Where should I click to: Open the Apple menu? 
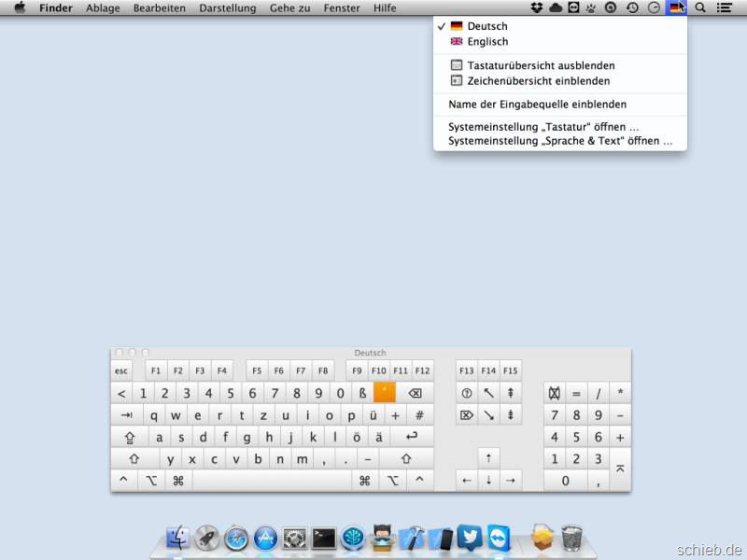tap(20, 7)
